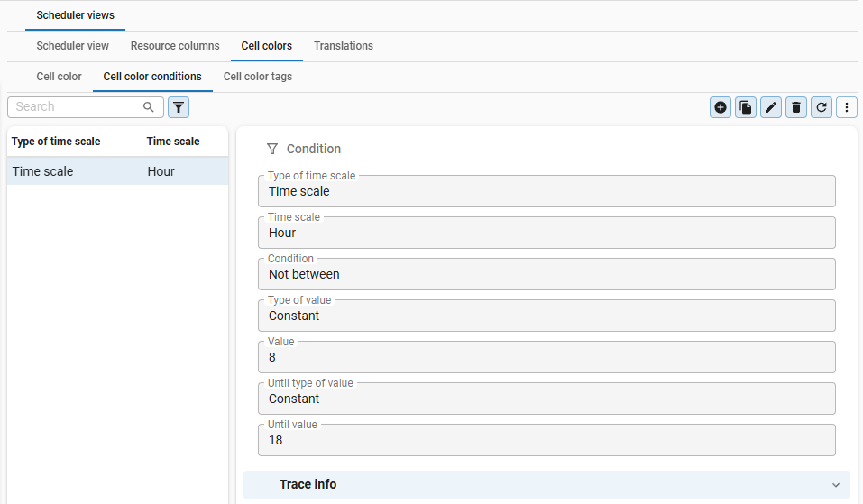
Task: Sort by Type of time scale column
Action: pos(56,142)
